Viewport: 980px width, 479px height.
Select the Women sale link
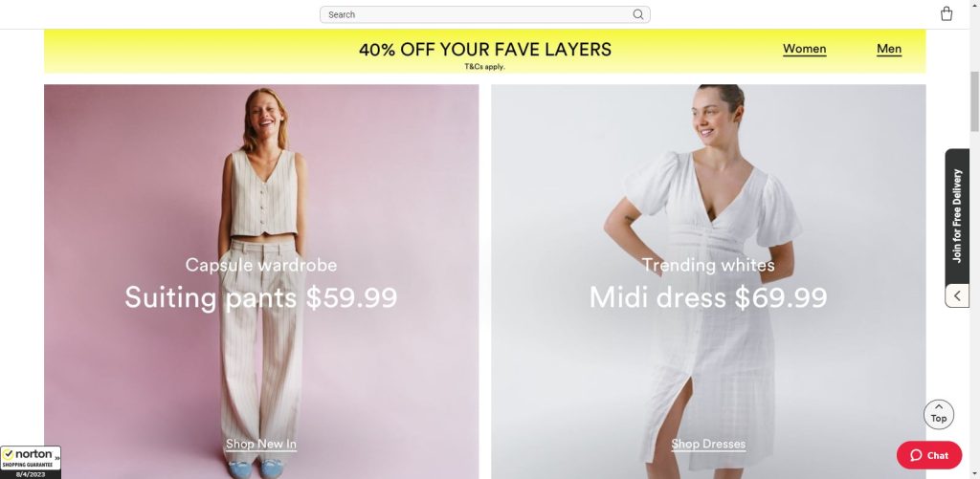click(804, 49)
